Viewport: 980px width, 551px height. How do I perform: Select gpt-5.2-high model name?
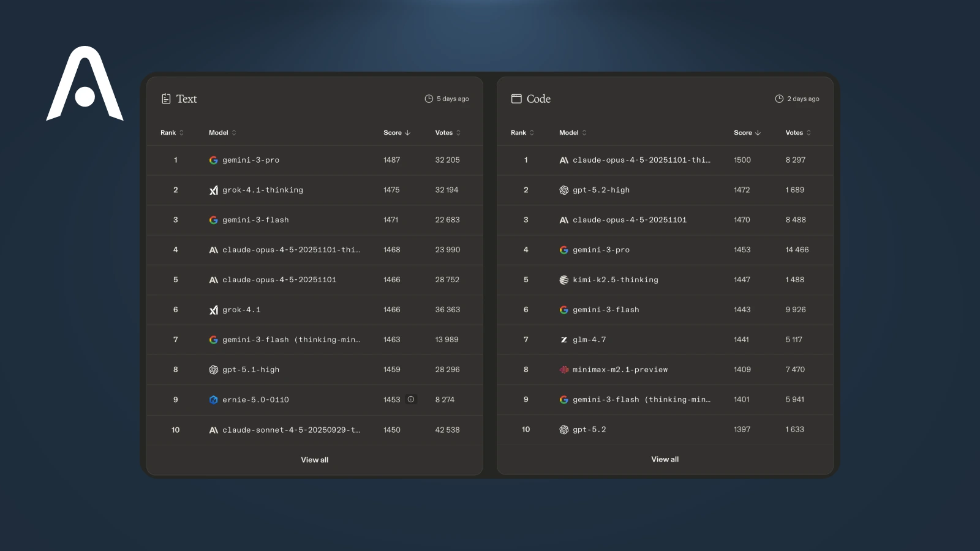(601, 190)
